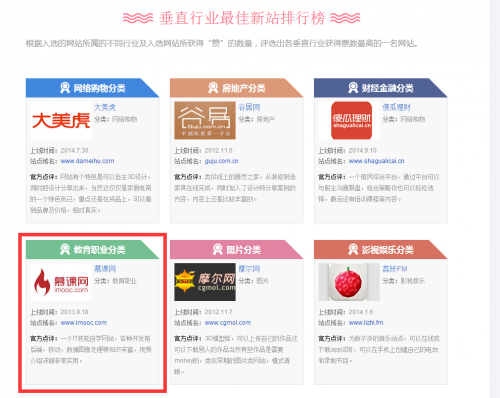
Task: Click launch date 2012.11.6 of 谷居网
Action: point(218,151)
